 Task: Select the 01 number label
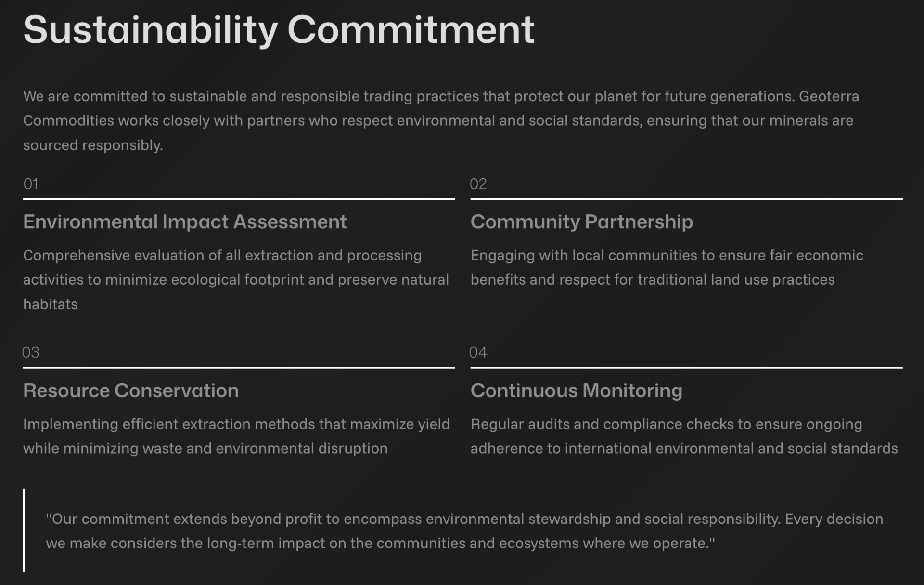click(x=30, y=184)
